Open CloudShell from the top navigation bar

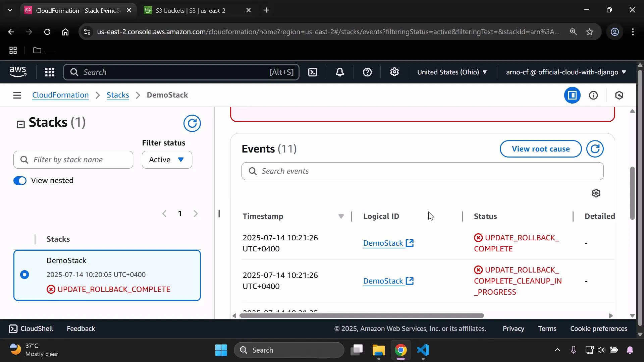pos(313,72)
